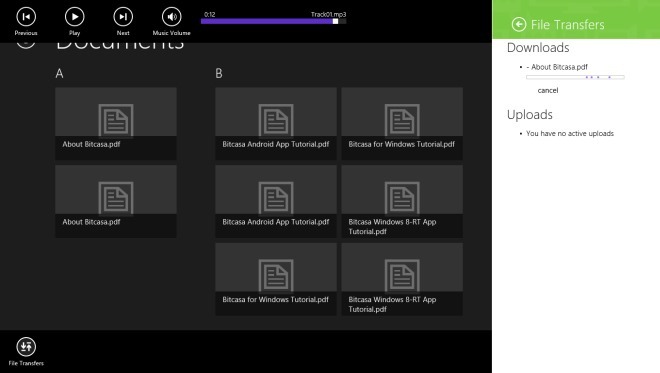Open the Music Volume control
Image resolution: width=660 pixels, height=373 pixels.
coord(171,17)
